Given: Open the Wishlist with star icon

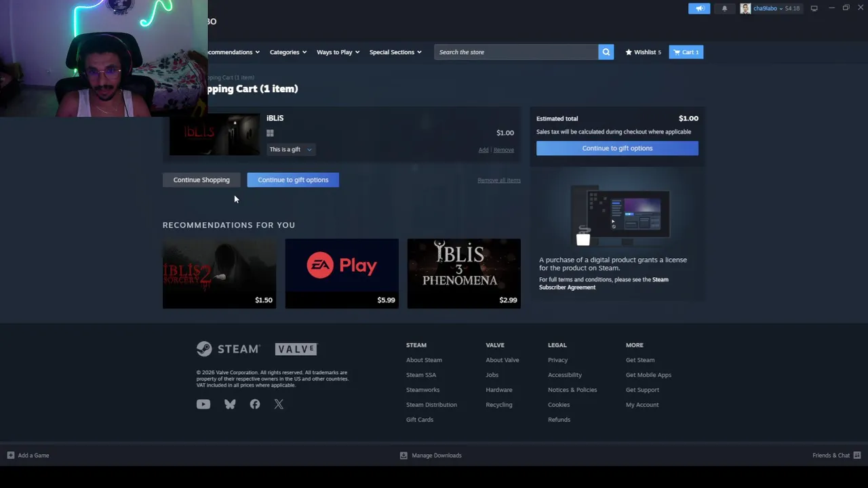Looking at the screenshot, I should [x=643, y=52].
